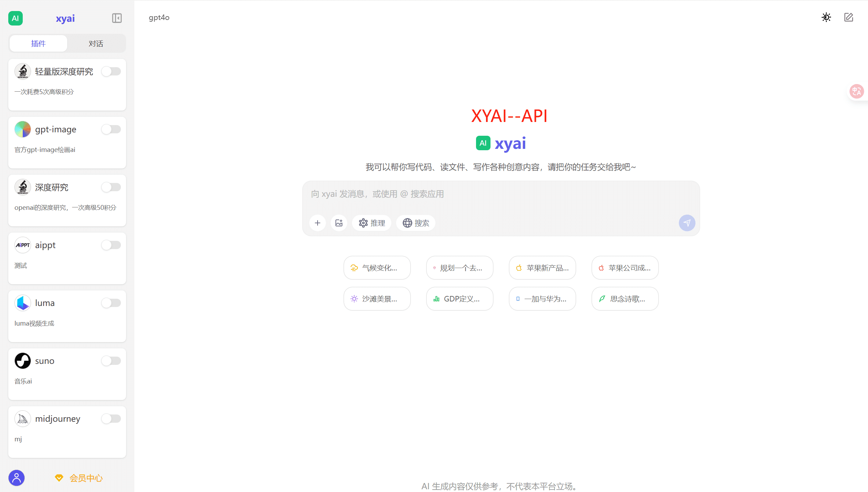This screenshot has height=492, width=868.
Task: Open the user avatar icon
Action: coord(17,478)
